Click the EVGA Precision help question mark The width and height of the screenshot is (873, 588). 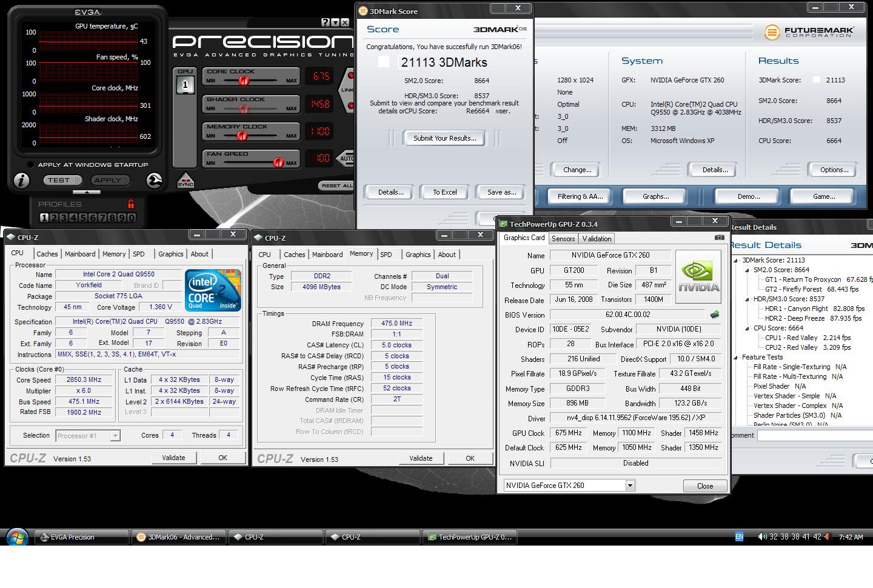pos(326,22)
